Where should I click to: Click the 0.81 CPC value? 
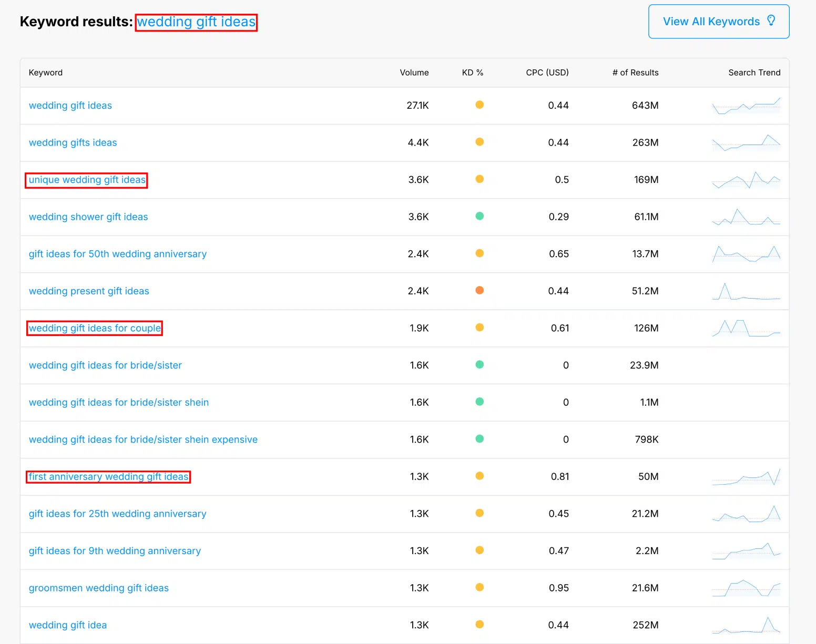click(x=560, y=477)
